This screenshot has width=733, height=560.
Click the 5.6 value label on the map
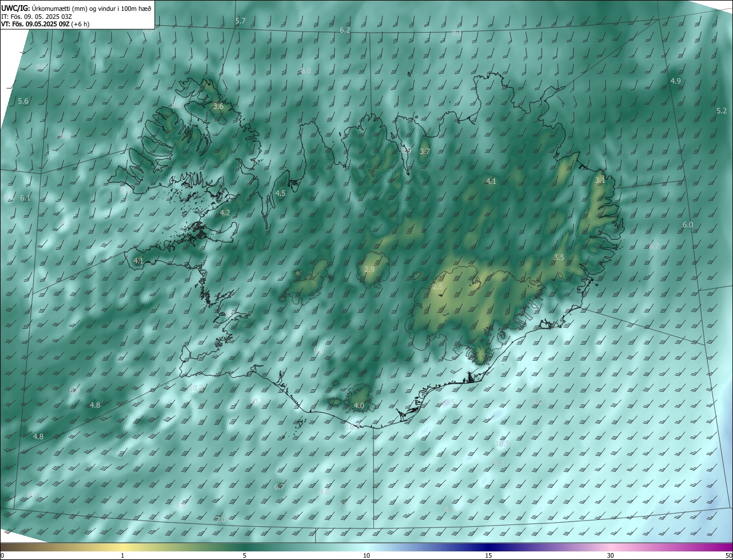point(23,101)
